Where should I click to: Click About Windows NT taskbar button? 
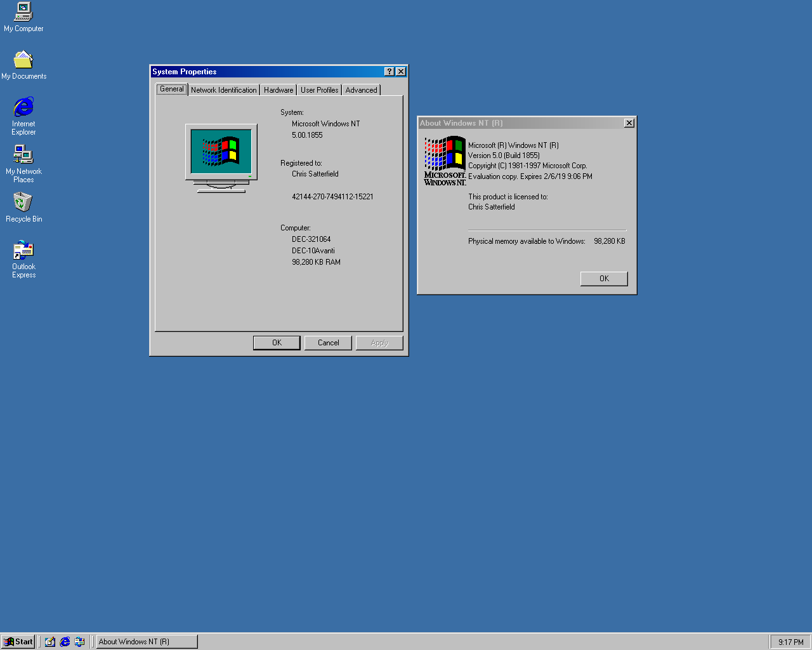click(x=147, y=642)
